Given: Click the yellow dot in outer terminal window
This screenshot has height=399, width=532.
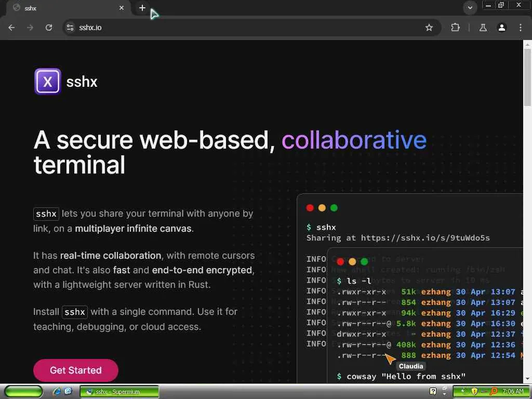Looking at the screenshot, I should tap(322, 208).
